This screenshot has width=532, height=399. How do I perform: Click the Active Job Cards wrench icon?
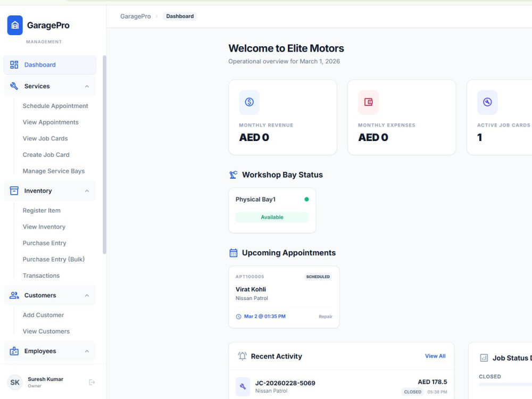click(x=487, y=102)
